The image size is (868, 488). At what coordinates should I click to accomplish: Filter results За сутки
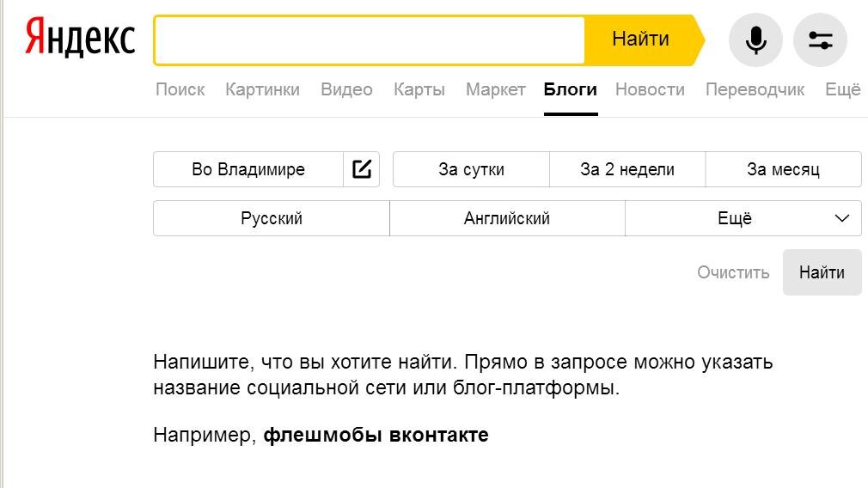(x=471, y=169)
